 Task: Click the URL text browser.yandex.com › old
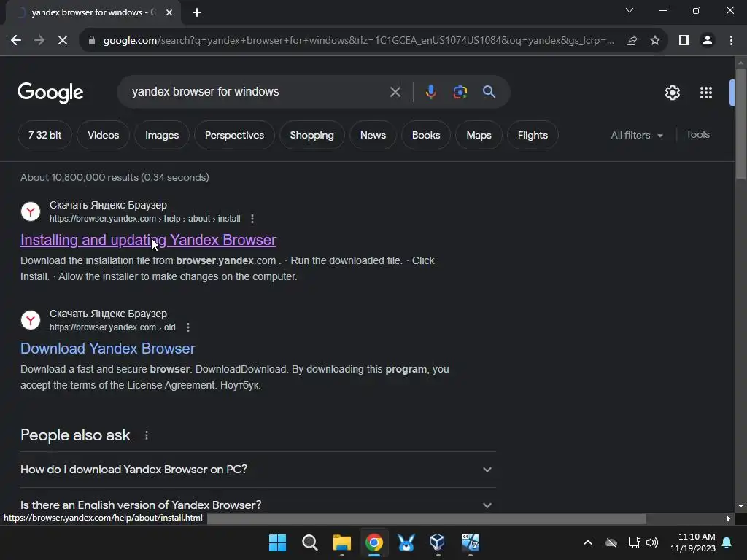[x=112, y=327]
